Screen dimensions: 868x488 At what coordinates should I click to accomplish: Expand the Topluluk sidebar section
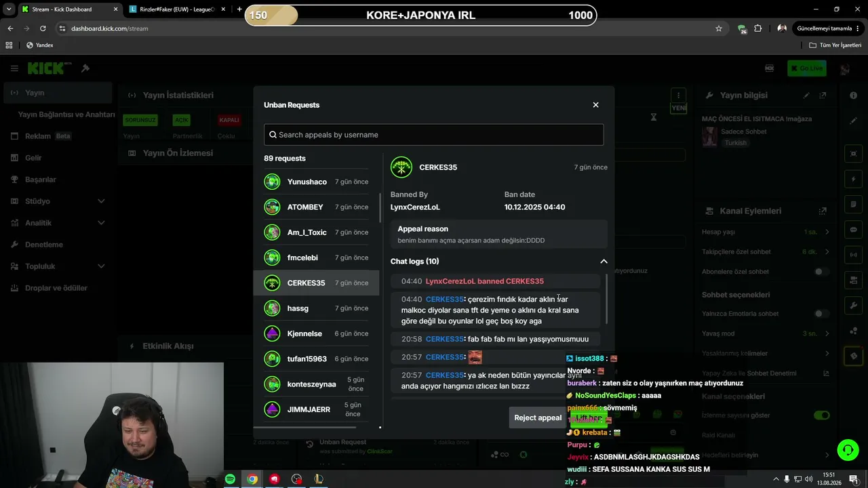101,266
